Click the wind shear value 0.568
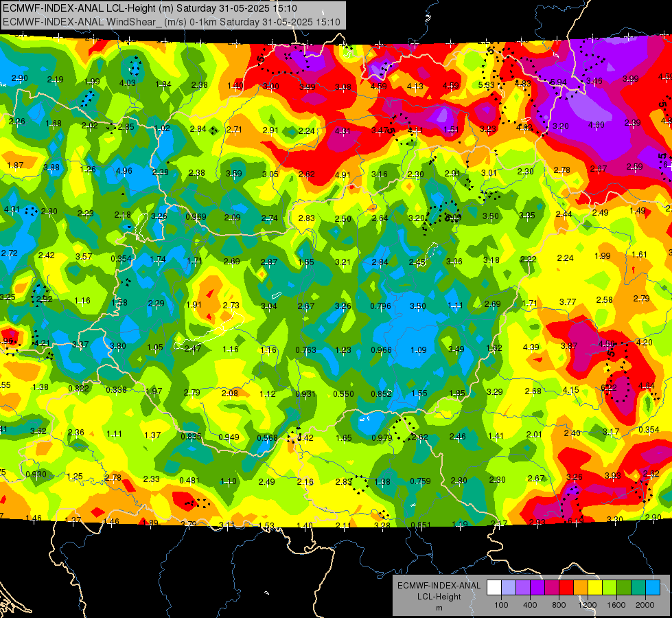The width and height of the screenshot is (672, 618). (267, 437)
